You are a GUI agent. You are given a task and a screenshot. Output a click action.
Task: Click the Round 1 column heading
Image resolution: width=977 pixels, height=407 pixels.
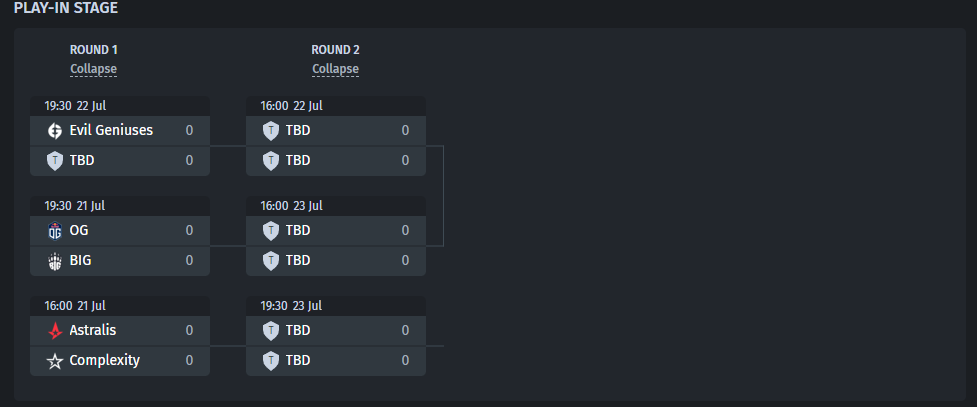coord(93,50)
